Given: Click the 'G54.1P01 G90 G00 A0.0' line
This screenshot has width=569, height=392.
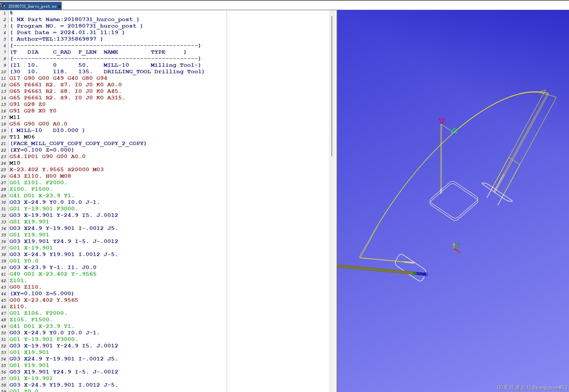Looking at the screenshot, I should pos(48,157).
